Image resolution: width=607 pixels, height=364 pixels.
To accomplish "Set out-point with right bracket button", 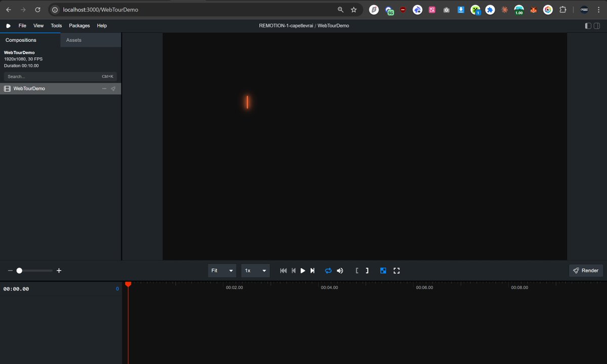I will pyautogui.click(x=367, y=271).
